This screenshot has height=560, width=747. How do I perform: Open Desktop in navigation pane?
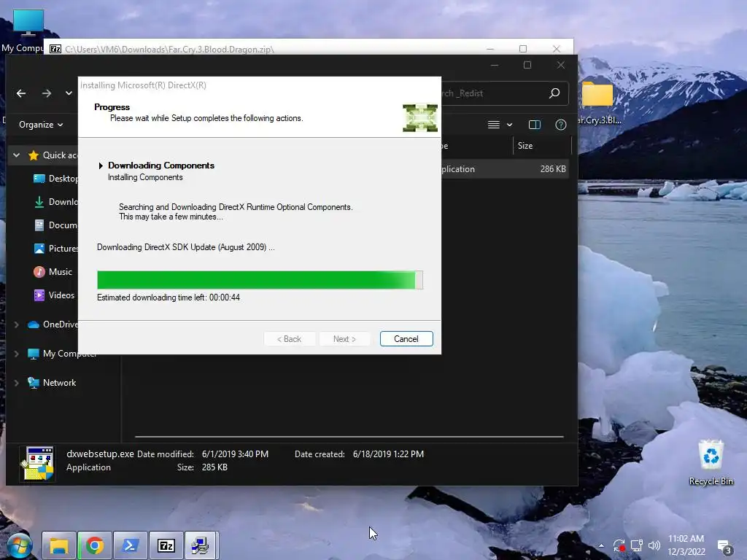click(55, 179)
